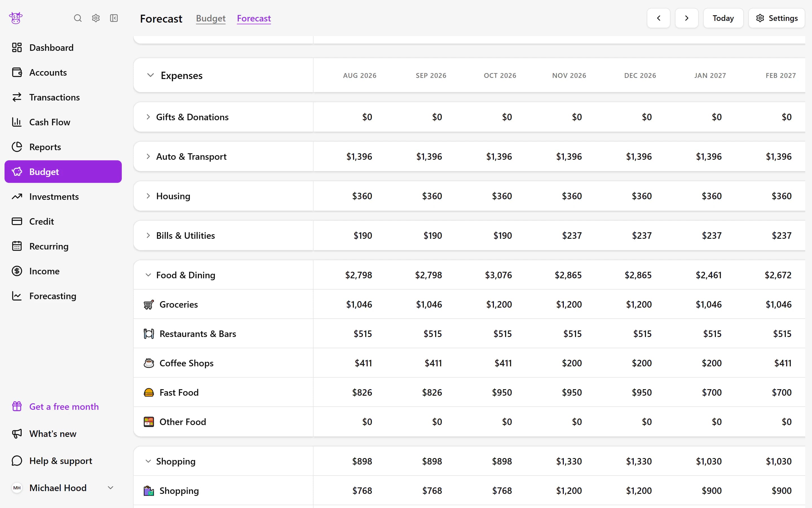
Task: Click Other Food bento icon
Action: coord(149,422)
